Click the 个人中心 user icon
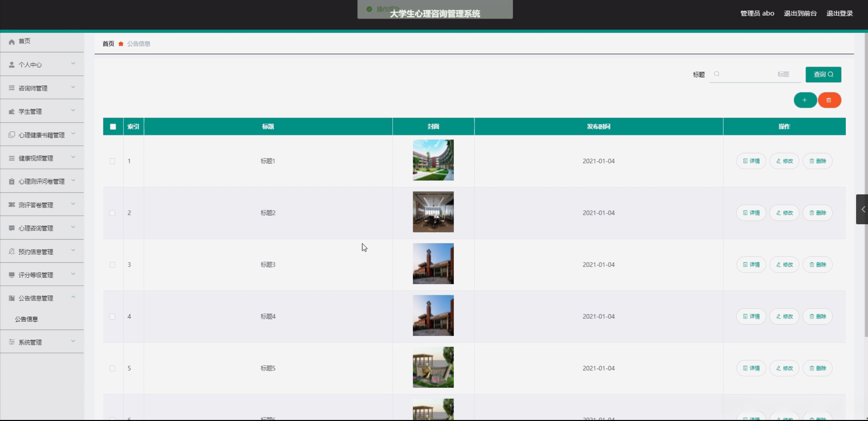868x421 pixels. 12,65
